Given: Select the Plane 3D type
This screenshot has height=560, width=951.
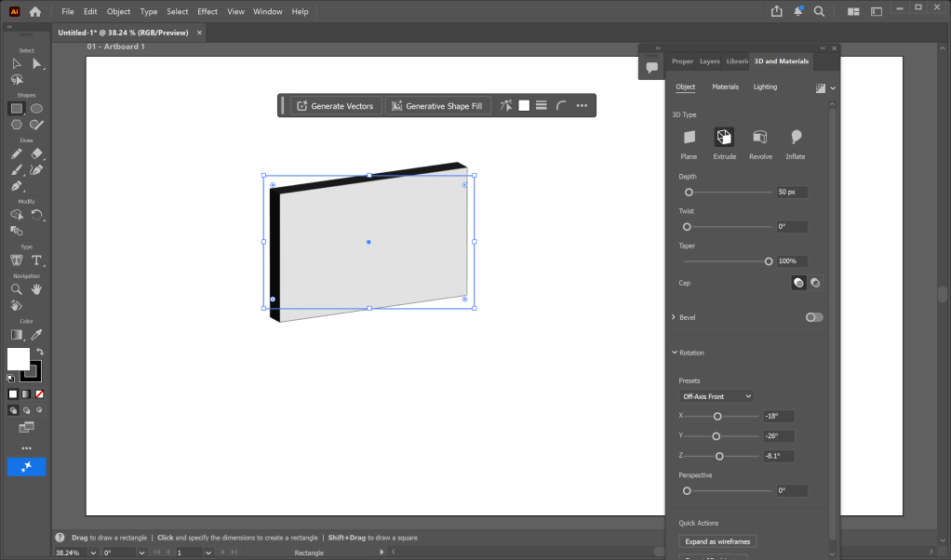Looking at the screenshot, I should pos(689,138).
